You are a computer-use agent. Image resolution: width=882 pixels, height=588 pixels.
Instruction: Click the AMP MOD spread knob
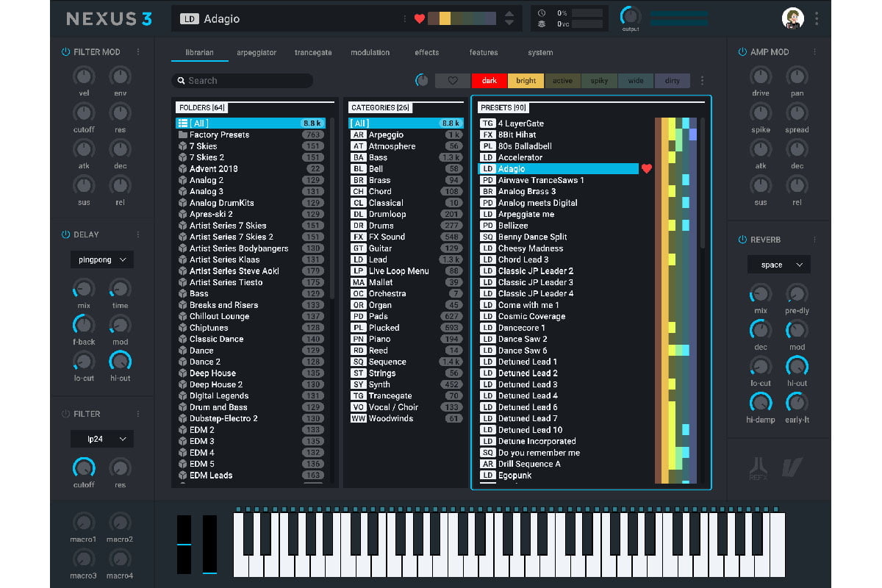tap(797, 112)
